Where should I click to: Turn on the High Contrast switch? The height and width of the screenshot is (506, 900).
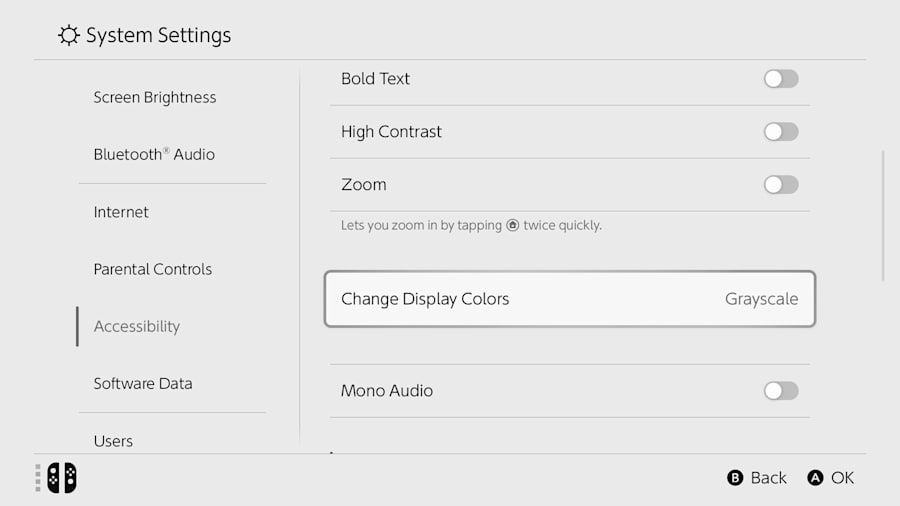(x=781, y=131)
